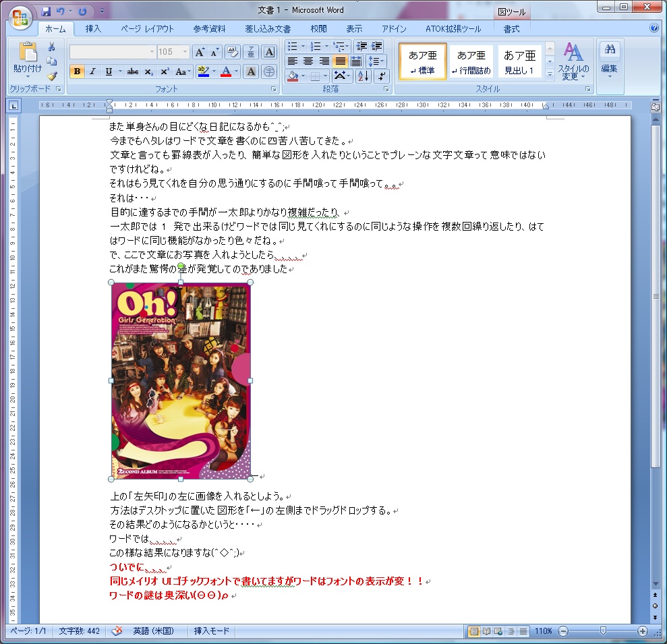Click the phonetic guide (ruby) icon
This screenshot has height=644, width=667.
tap(251, 53)
